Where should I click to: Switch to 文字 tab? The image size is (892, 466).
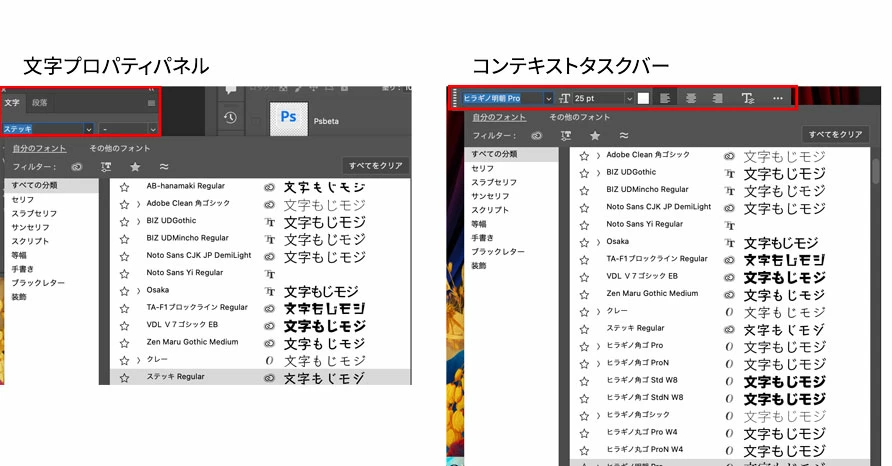point(12,103)
